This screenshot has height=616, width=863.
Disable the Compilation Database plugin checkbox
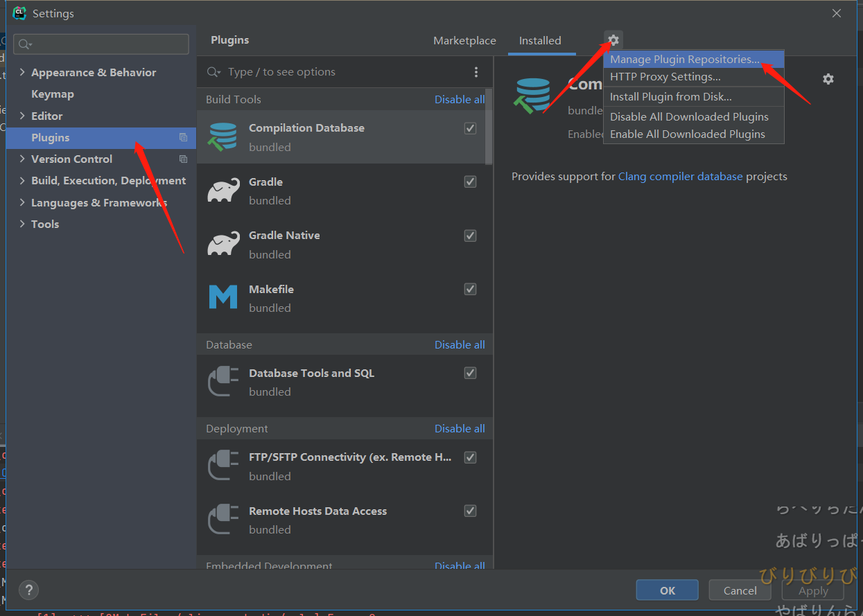(x=470, y=128)
